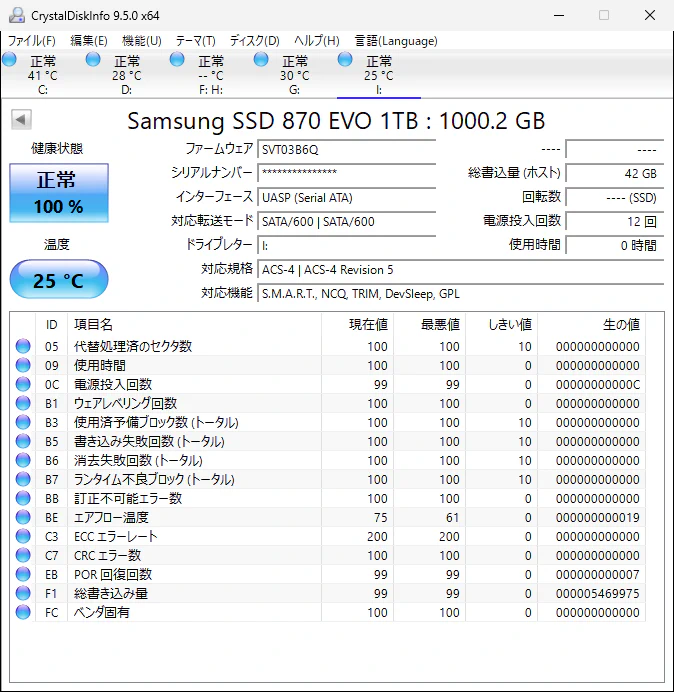The width and height of the screenshot is (674, 692).
Task: Select the 総書き込み量 row
Action: [x=328, y=593]
